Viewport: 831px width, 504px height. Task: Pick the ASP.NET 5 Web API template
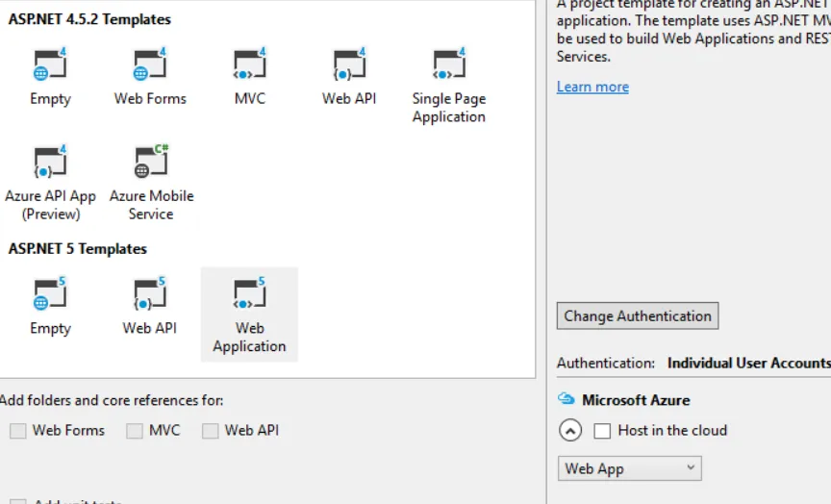tap(150, 295)
